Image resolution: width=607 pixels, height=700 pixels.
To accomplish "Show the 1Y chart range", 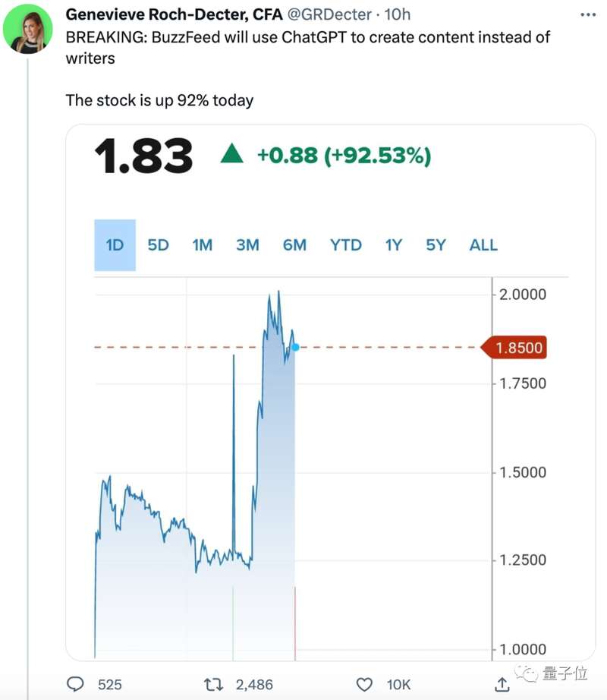I will [x=393, y=245].
